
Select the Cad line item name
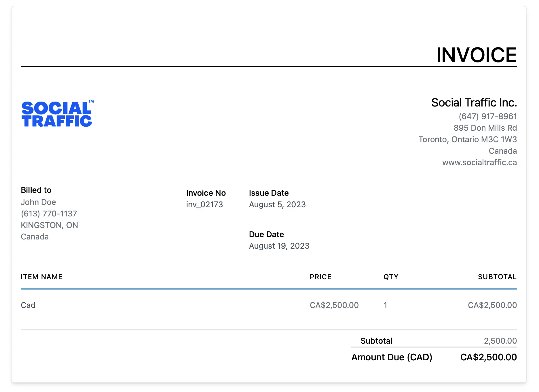[28, 305]
